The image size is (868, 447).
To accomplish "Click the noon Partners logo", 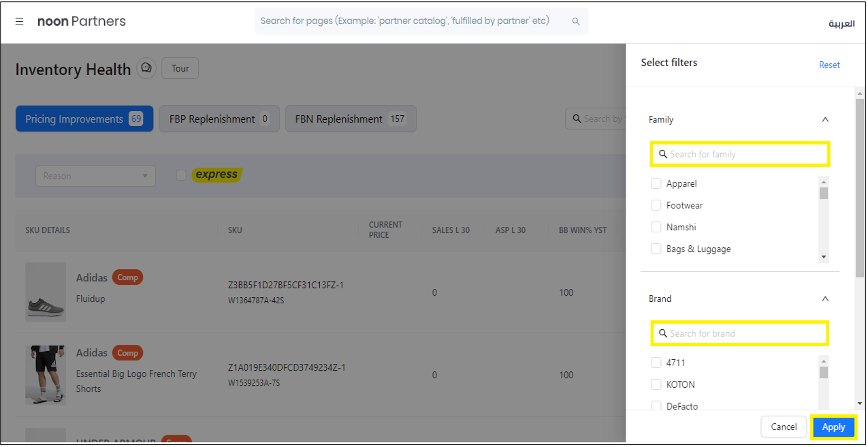I will [x=82, y=22].
